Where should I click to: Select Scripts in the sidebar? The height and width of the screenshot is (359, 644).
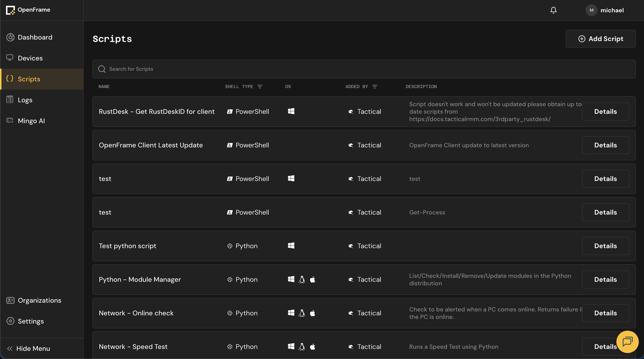pyautogui.click(x=42, y=79)
